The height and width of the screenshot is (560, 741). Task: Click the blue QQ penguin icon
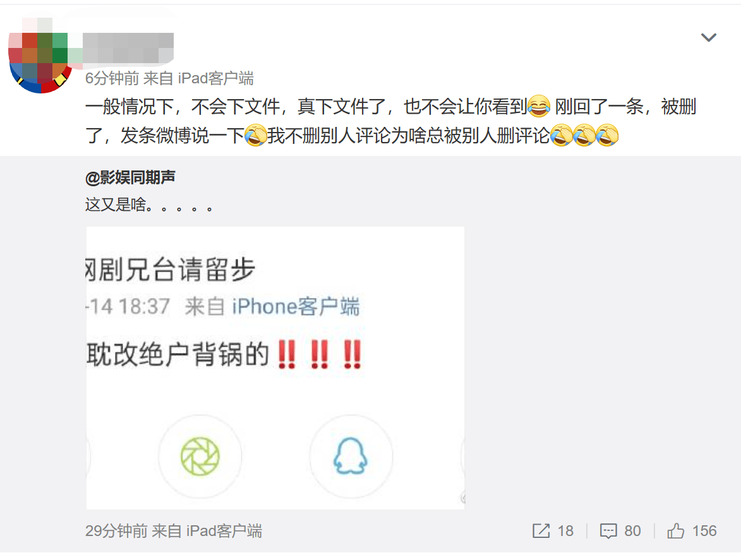pos(351,456)
